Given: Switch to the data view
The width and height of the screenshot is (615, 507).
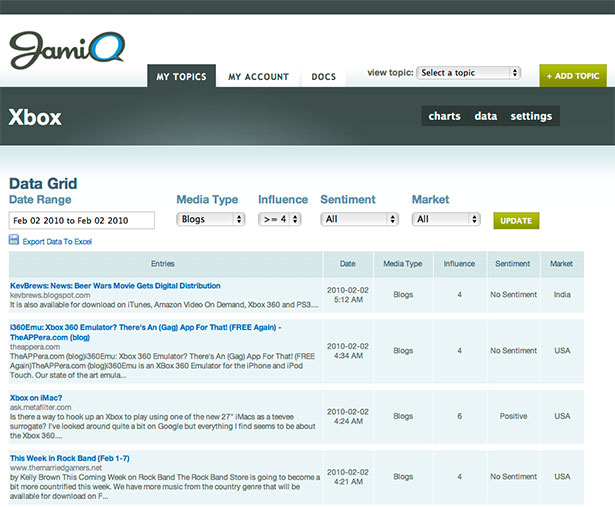Looking at the screenshot, I should click(x=486, y=116).
